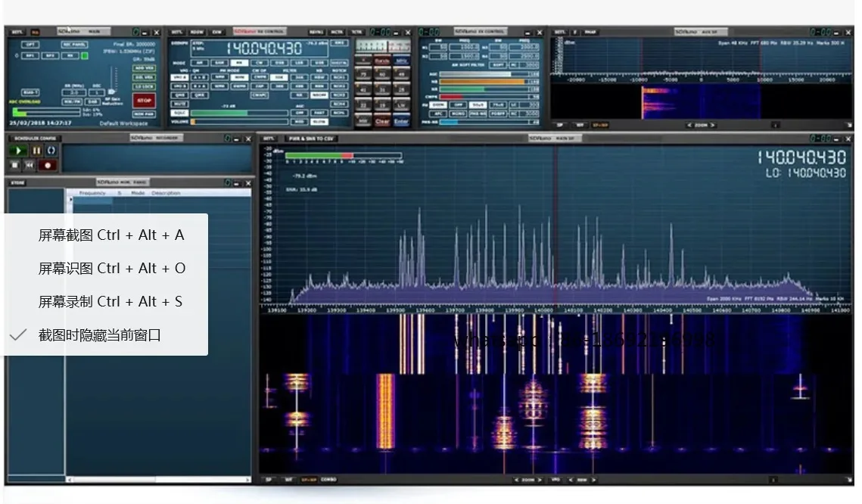Click the recorder rewind icon
862x504 pixels.
pos(30,164)
